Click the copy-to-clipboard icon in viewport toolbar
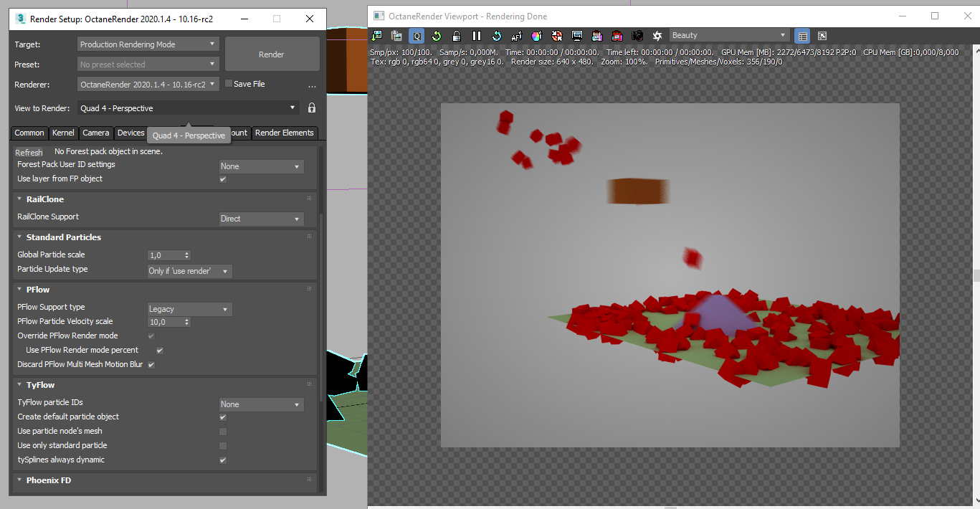This screenshot has height=509, width=980. 396,35
